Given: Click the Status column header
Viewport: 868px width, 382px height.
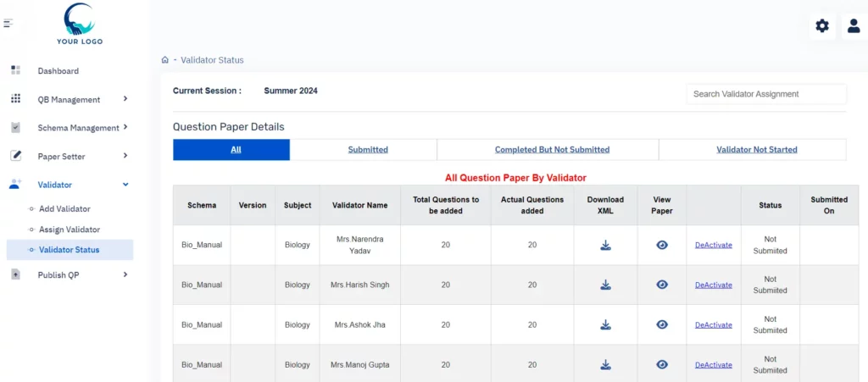Looking at the screenshot, I should [770, 205].
